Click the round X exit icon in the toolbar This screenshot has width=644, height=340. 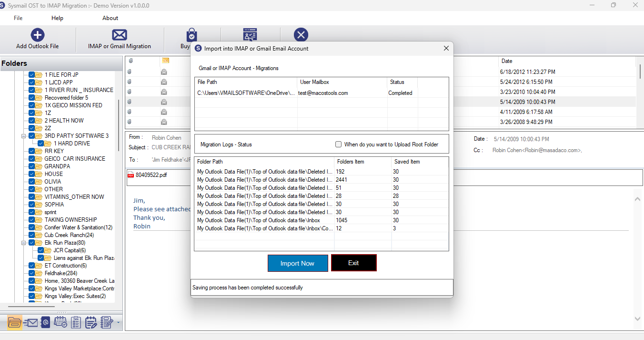tap(301, 35)
